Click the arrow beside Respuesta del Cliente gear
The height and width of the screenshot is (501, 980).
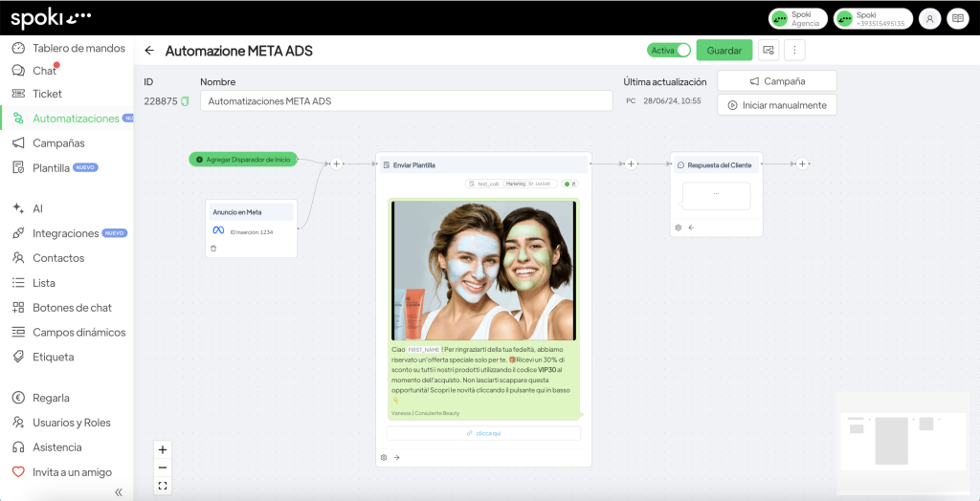(x=691, y=228)
